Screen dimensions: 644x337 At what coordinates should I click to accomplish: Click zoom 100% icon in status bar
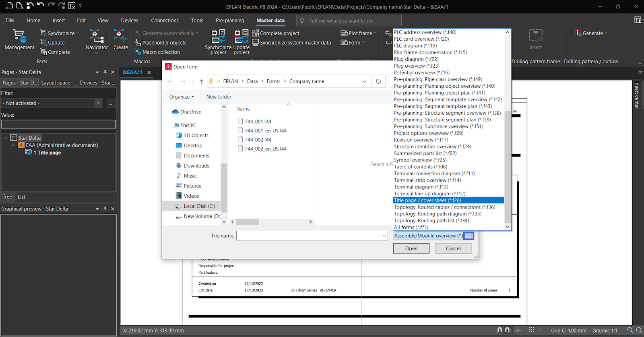coord(639,330)
